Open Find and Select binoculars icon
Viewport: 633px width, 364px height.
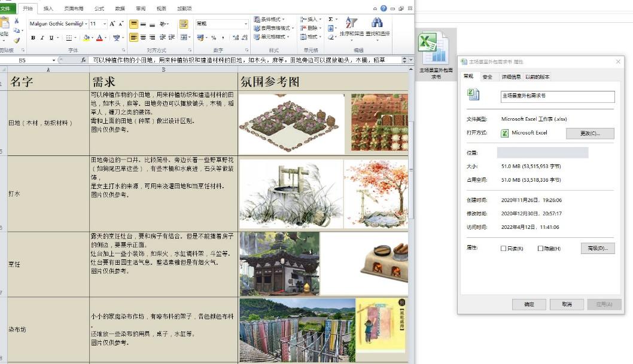pyautogui.click(x=378, y=27)
